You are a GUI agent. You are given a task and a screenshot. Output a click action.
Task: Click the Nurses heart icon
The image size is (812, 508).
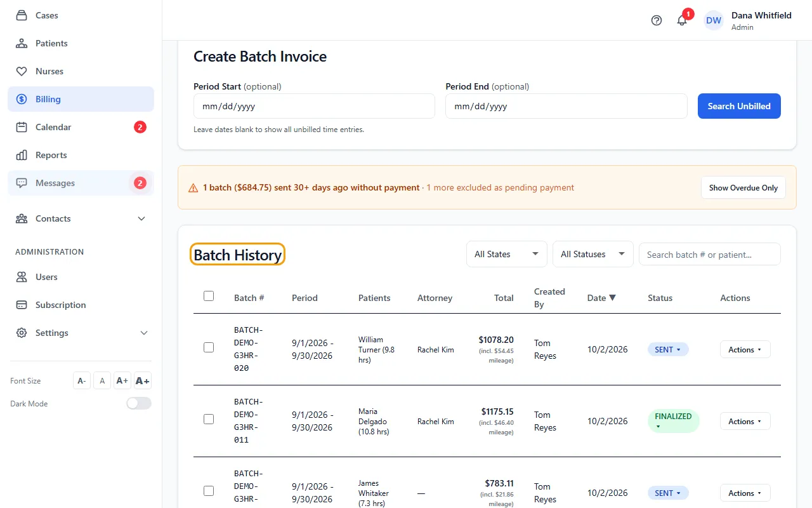tap(22, 71)
